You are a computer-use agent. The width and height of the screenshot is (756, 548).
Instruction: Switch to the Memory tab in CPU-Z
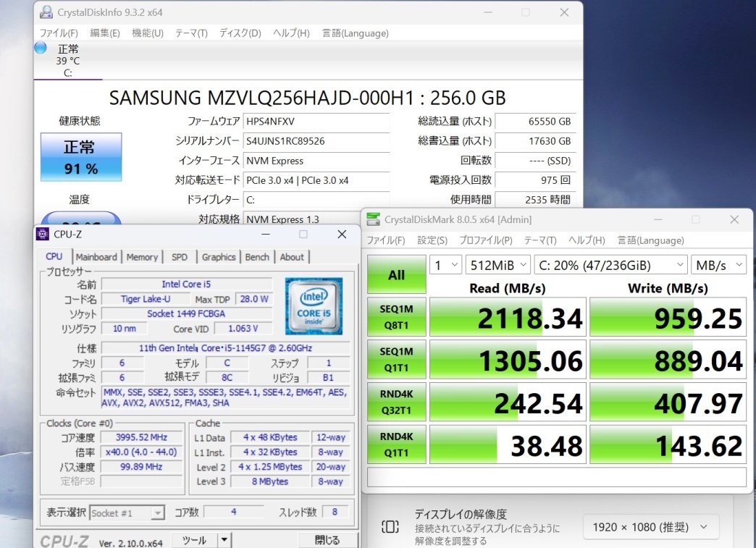click(142, 258)
